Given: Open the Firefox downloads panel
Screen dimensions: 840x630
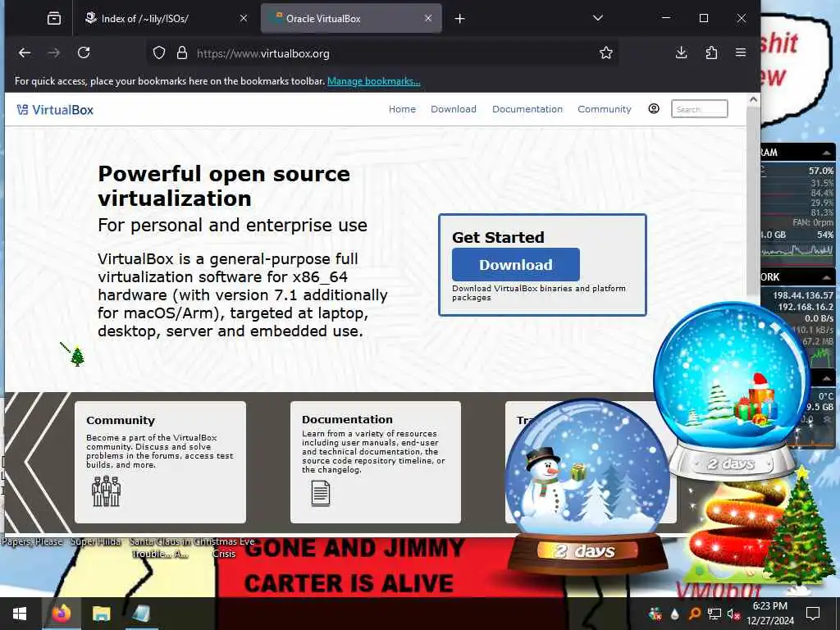Looking at the screenshot, I should click(682, 52).
